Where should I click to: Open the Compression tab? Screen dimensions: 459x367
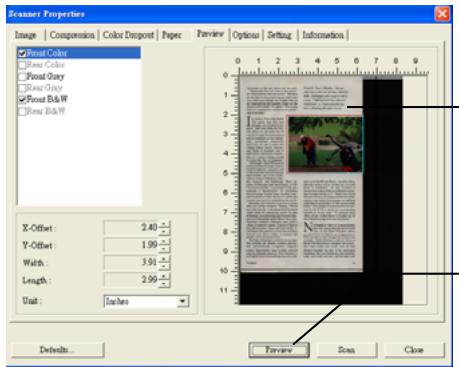tap(72, 35)
